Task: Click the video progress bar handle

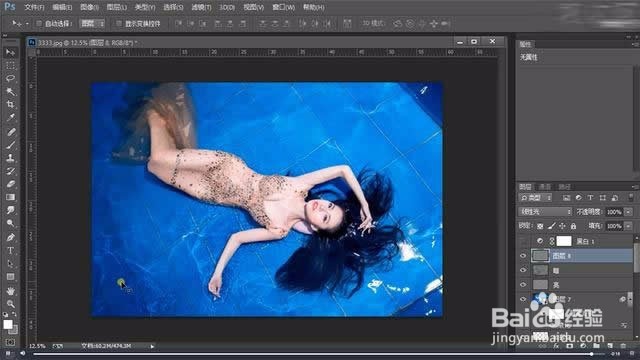Action: [591, 354]
